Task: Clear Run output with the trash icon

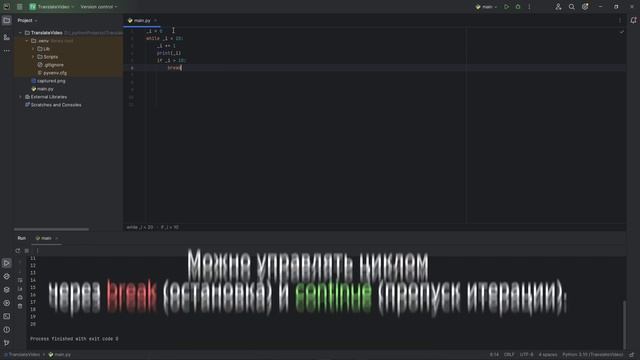Action: (20, 306)
